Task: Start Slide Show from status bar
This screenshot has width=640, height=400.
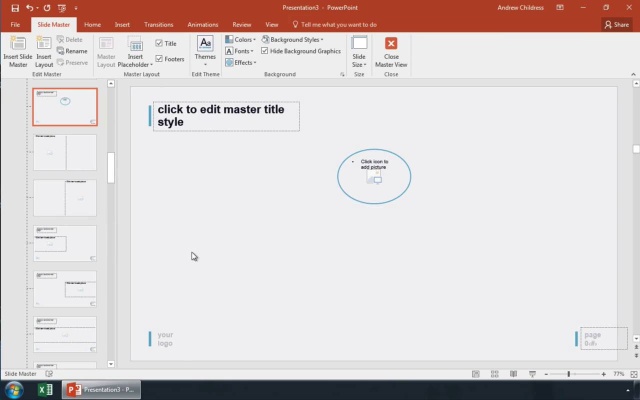Action: [532, 374]
